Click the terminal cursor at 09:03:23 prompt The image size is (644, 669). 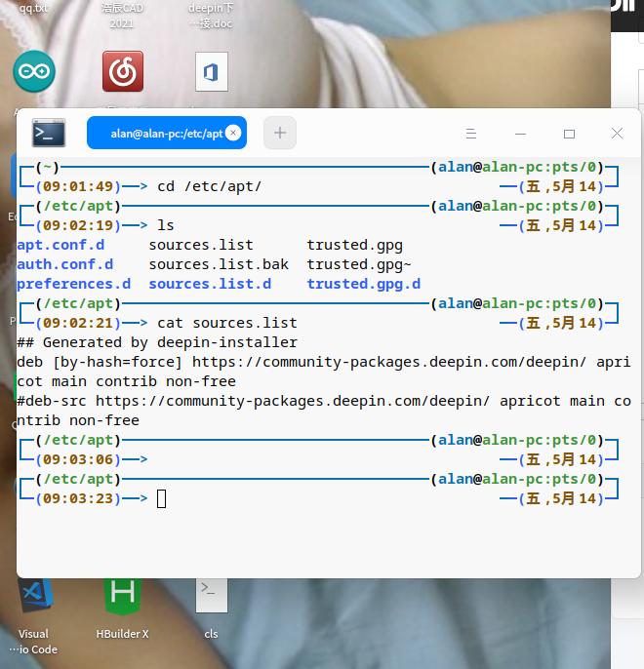161,498
